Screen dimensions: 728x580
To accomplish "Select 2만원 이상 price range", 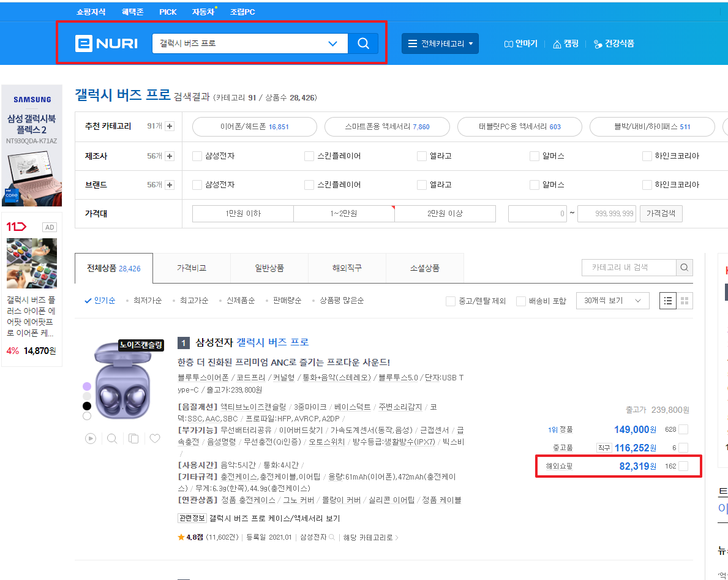I will [445, 214].
